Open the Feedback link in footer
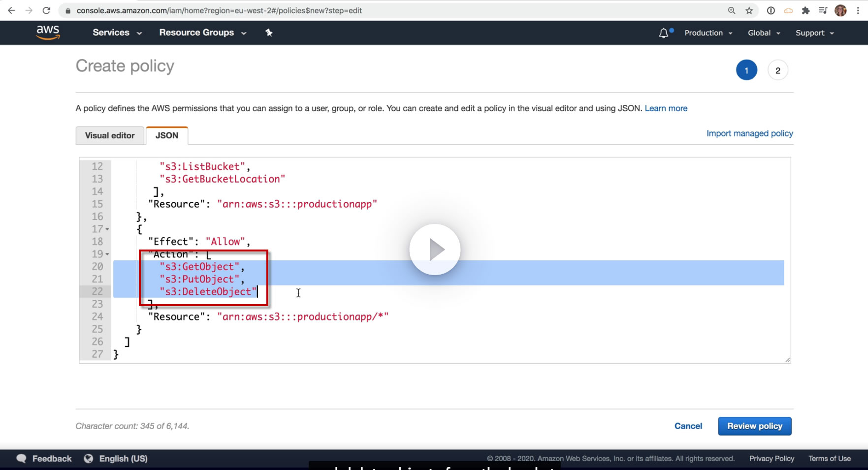The image size is (868, 470). tap(52, 458)
